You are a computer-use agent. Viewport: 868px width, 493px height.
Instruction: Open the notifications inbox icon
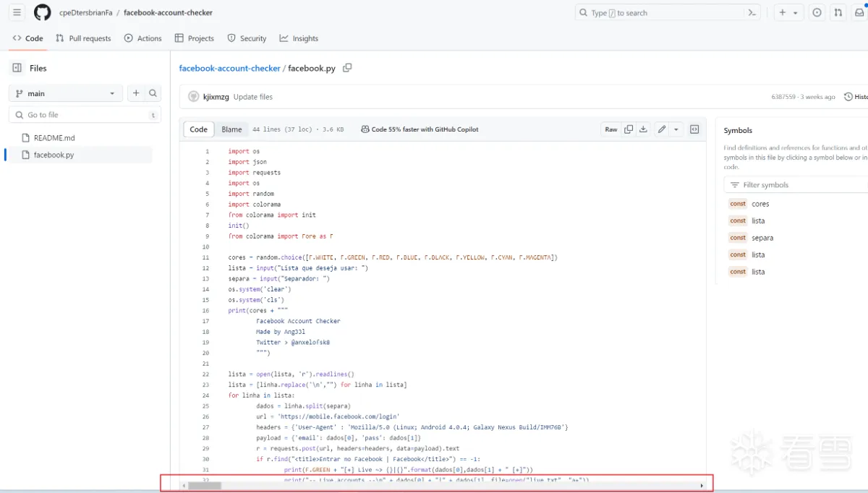(x=859, y=12)
